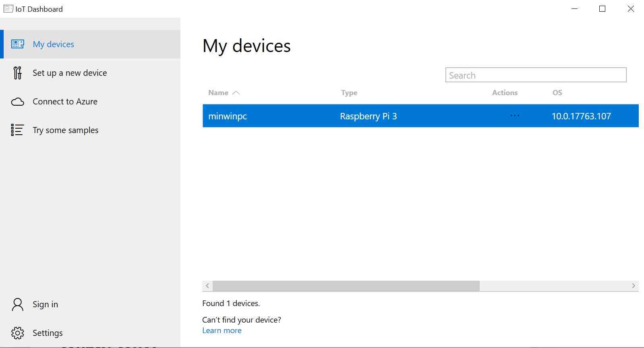644x348 pixels.
Task: Click the Set up a new device tools icon
Action: (x=17, y=73)
